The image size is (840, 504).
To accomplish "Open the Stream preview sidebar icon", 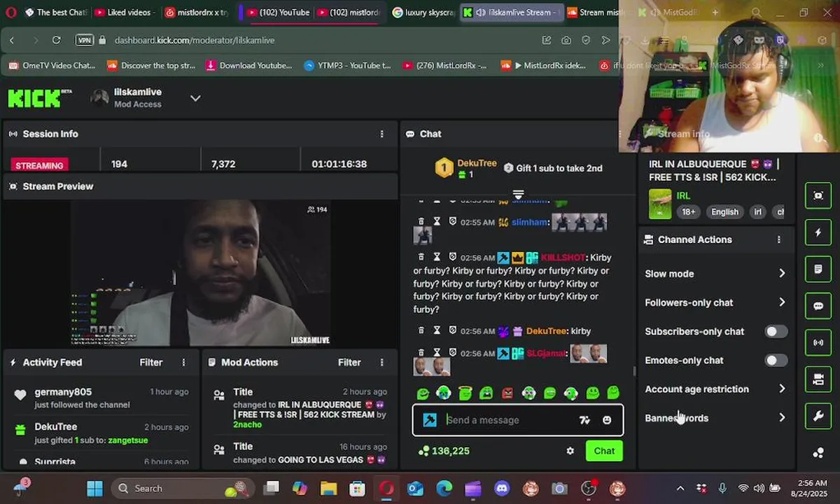I will [x=818, y=196].
